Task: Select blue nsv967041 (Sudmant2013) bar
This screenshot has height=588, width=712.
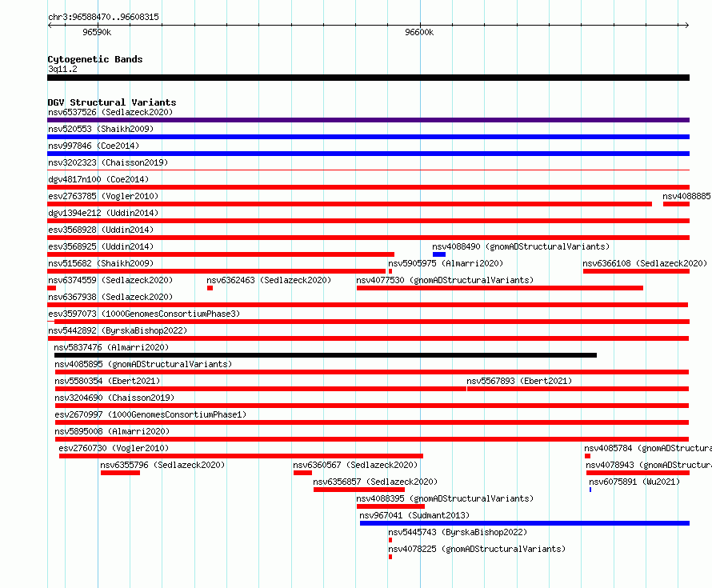Action: pyautogui.click(x=525, y=523)
